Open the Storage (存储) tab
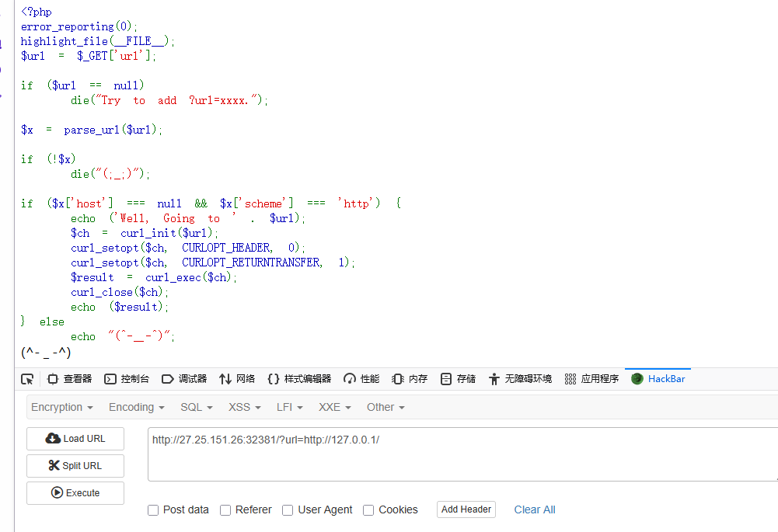778x532 pixels. (x=458, y=379)
